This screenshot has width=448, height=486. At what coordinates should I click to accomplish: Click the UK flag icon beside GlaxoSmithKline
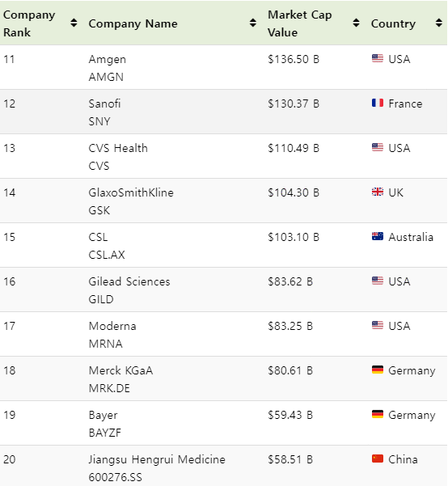[378, 192]
